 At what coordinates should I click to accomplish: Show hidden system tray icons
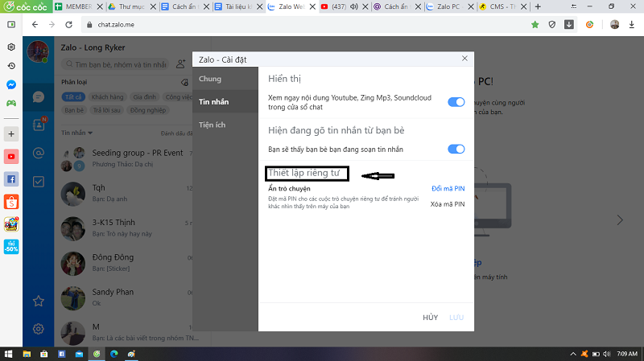pos(573,354)
